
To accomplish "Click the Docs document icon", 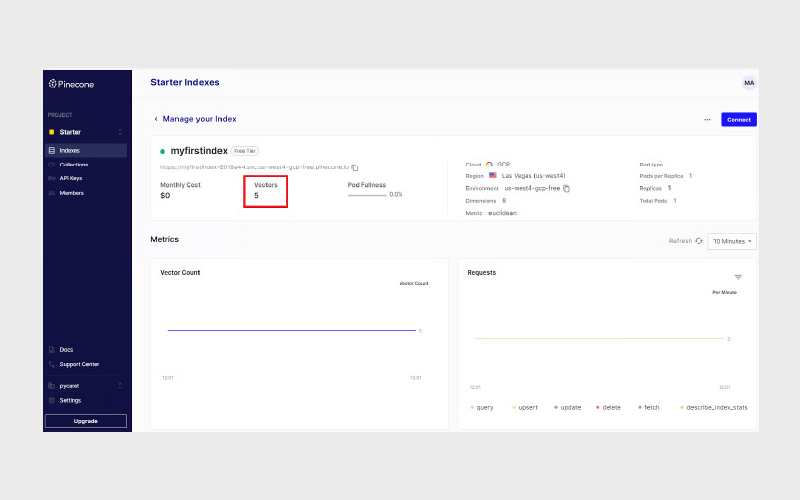I will coord(52,349).
